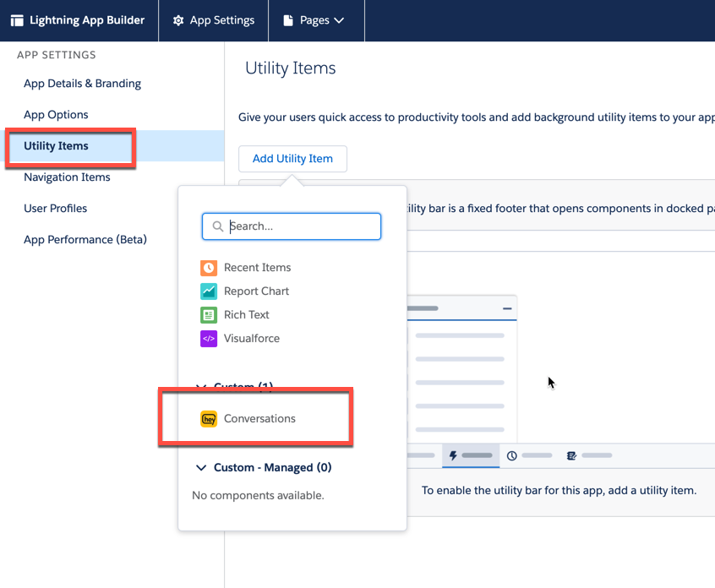Open User Profiles settings
715x588 pixels.
[x=55, y=209]
